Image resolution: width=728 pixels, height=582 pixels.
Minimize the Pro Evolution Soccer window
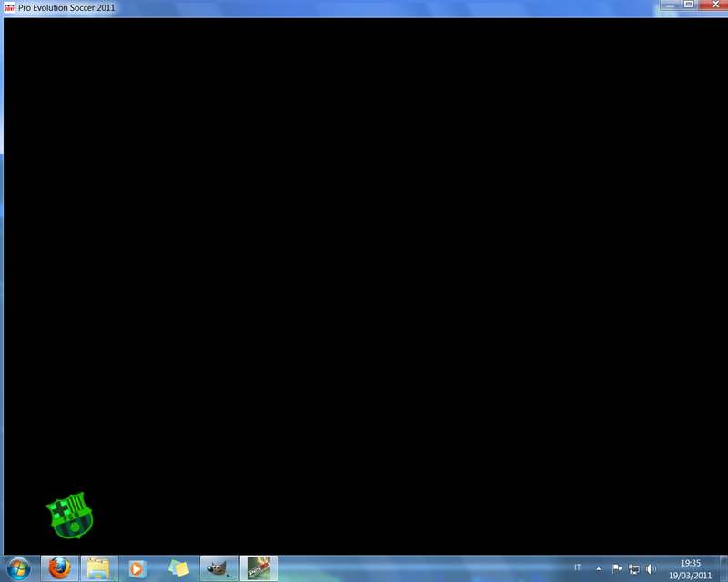[x=670, y=5]
